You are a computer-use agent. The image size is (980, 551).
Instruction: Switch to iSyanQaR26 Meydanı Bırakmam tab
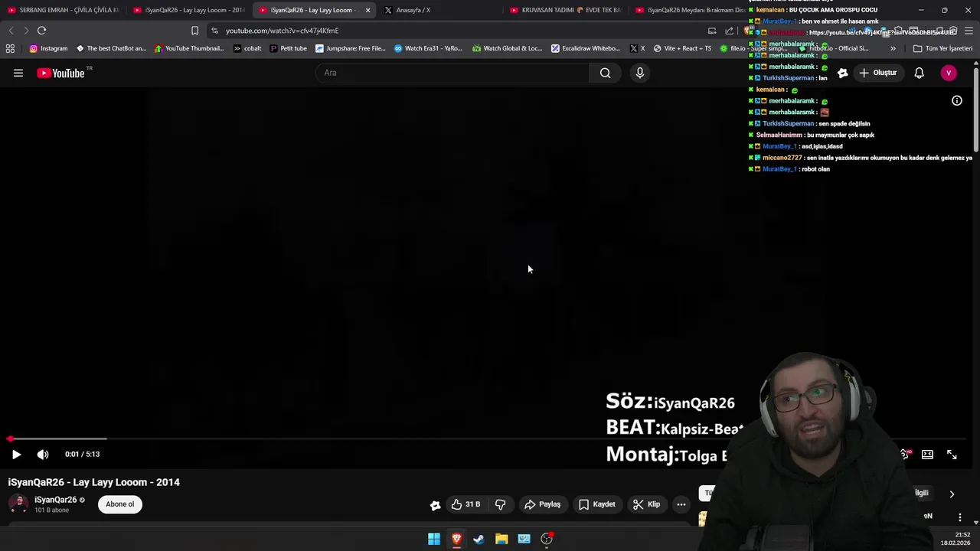coord(689,10)
